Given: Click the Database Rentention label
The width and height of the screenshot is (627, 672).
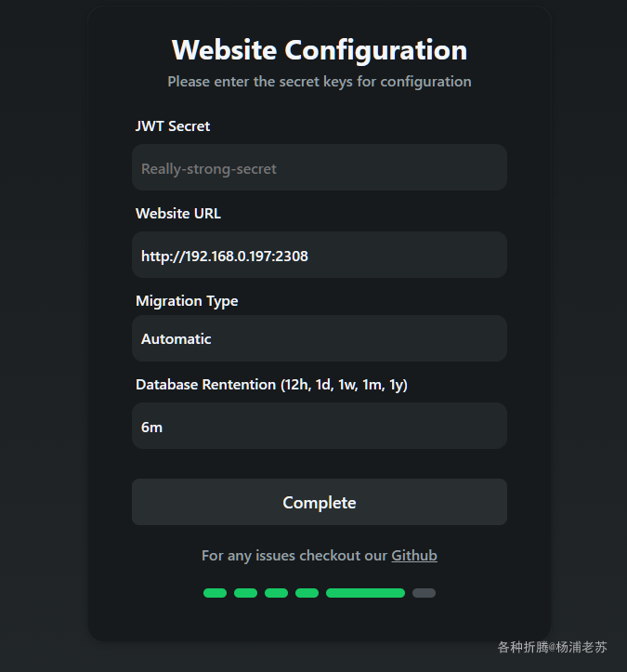Looking at the screenshot, I should click(x=271, y=385).
